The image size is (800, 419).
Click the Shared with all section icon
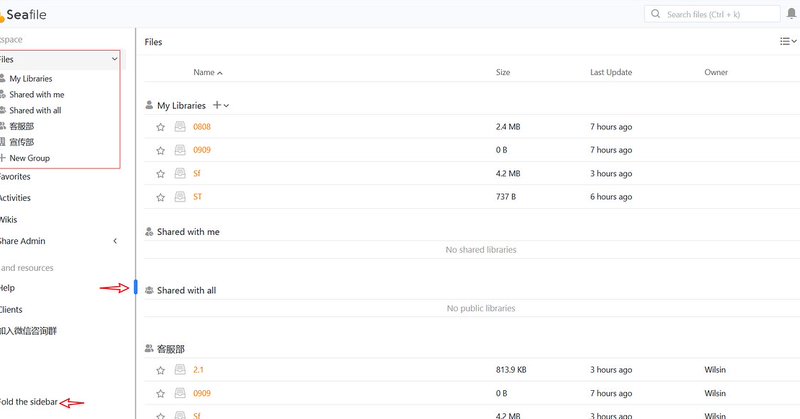[149, 290]
